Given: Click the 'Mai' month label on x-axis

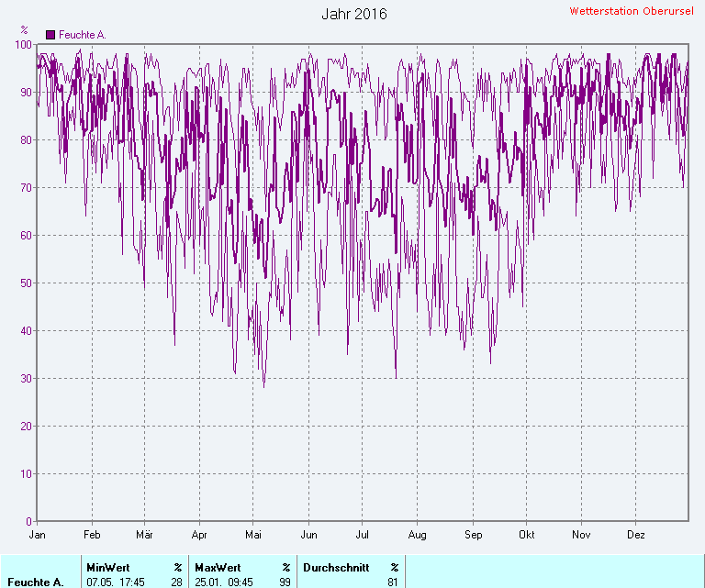Looking at the screenshot, I should (253, 535).
